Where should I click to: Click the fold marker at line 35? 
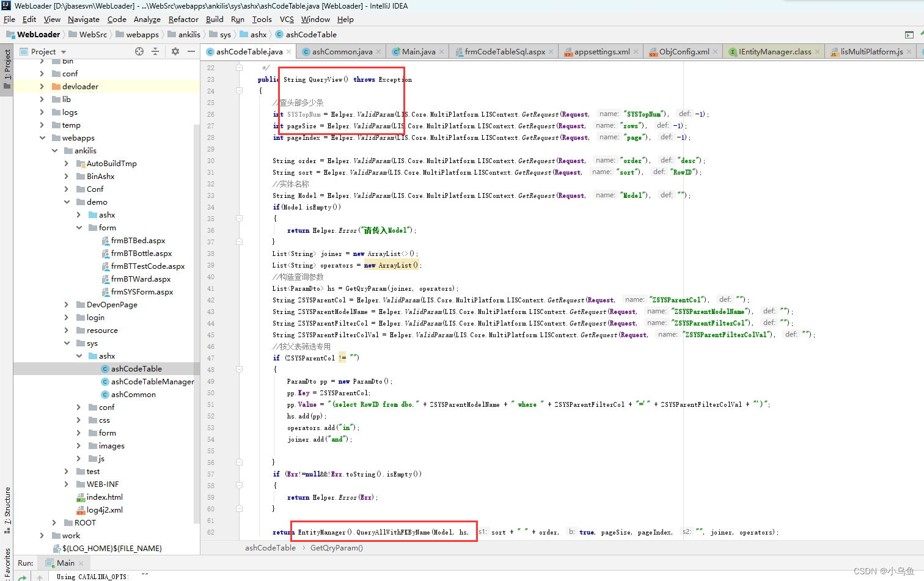(x=239, y=218)
